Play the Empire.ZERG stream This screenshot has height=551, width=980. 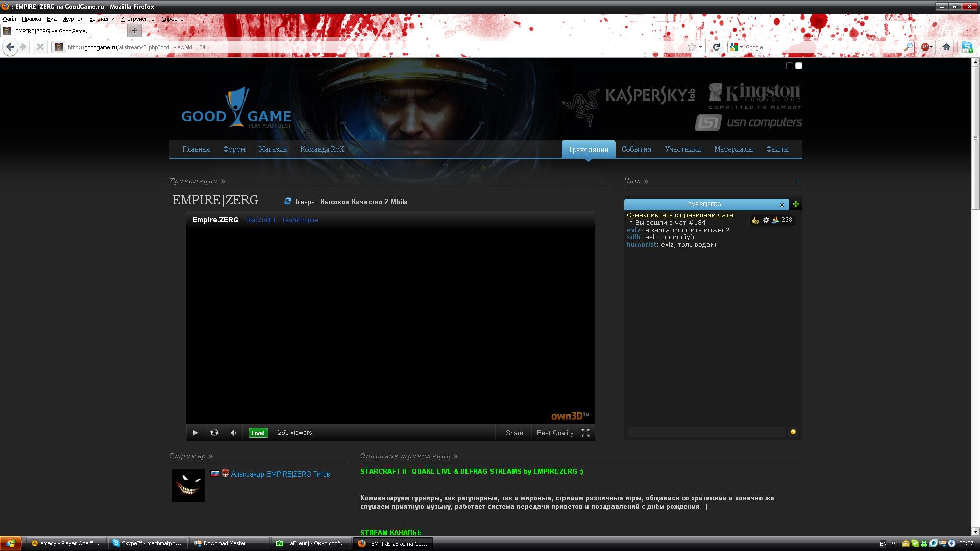195,433
